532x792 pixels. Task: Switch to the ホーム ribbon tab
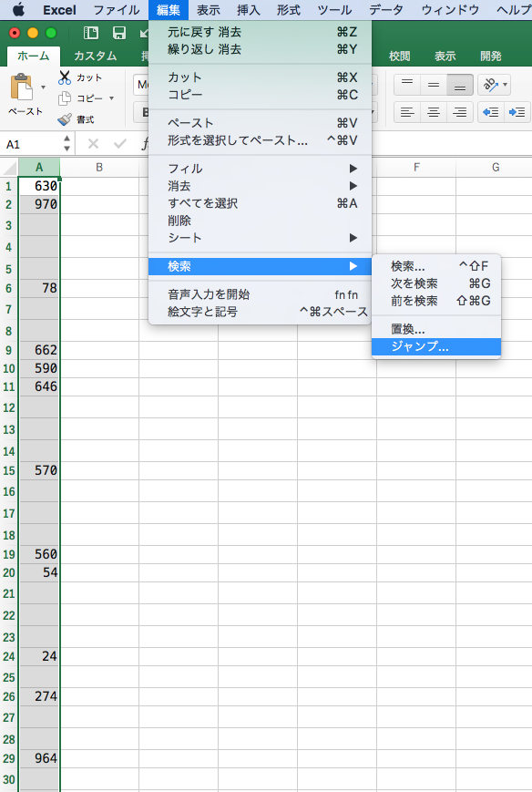coord(34,56)
